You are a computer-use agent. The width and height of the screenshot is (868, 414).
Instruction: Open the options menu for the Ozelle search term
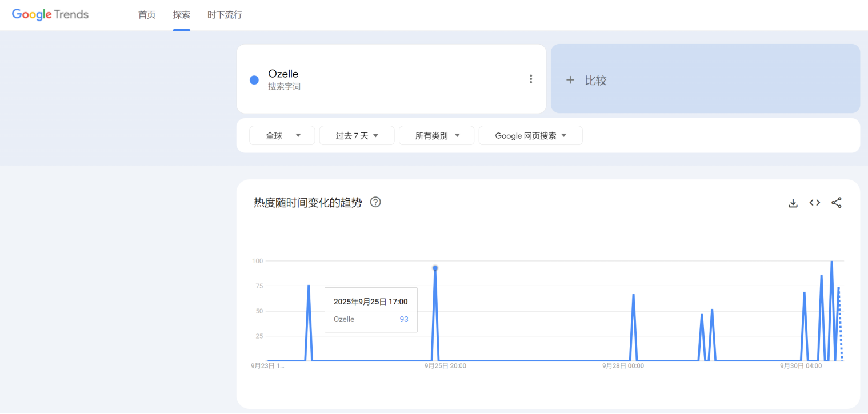pos(531,79)
